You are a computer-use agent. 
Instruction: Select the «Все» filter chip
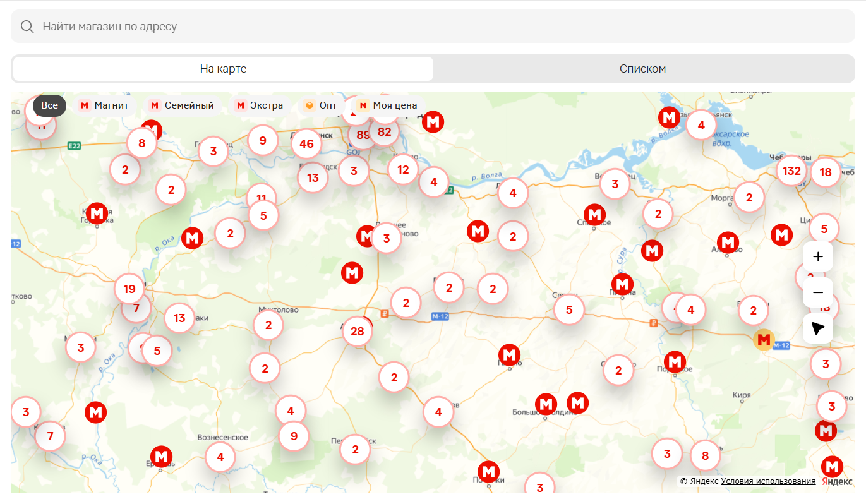(49, 105)
